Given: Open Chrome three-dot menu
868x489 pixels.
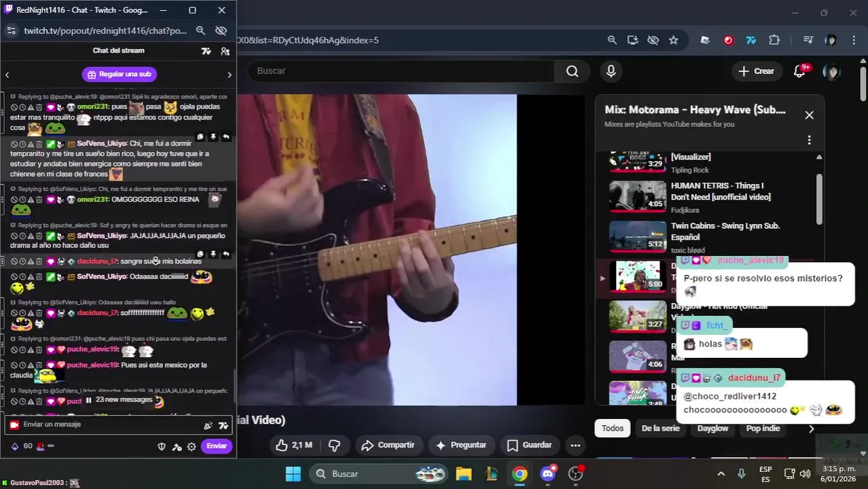Looking at the screenshot, I should (854, 40).
